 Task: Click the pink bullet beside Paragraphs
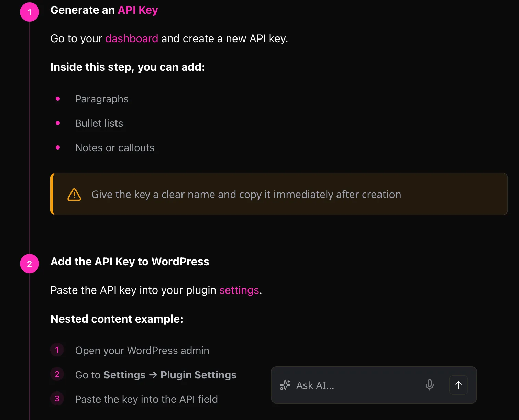58,99
